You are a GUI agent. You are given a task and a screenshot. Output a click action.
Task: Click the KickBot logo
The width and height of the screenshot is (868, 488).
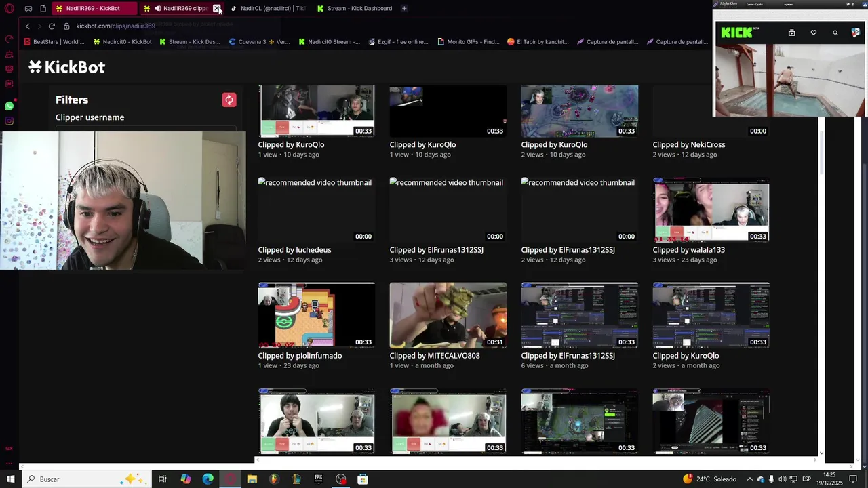[x=67, y=66]
